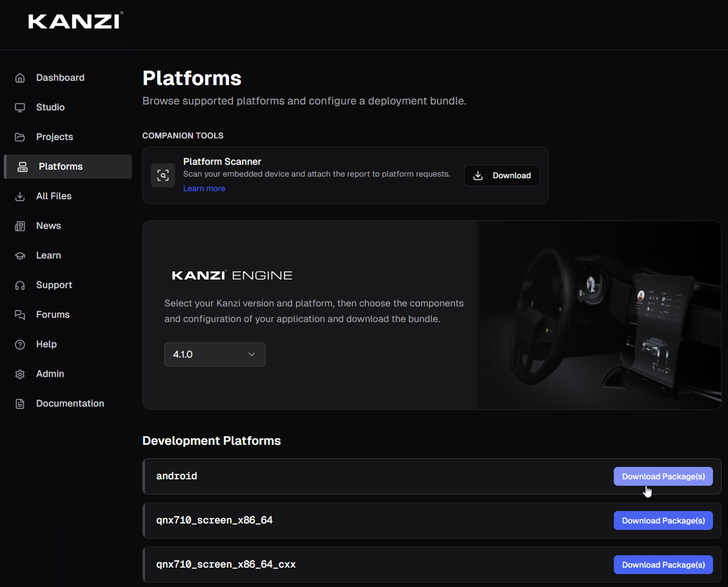Click the Support headset icon

pos(20,285)
